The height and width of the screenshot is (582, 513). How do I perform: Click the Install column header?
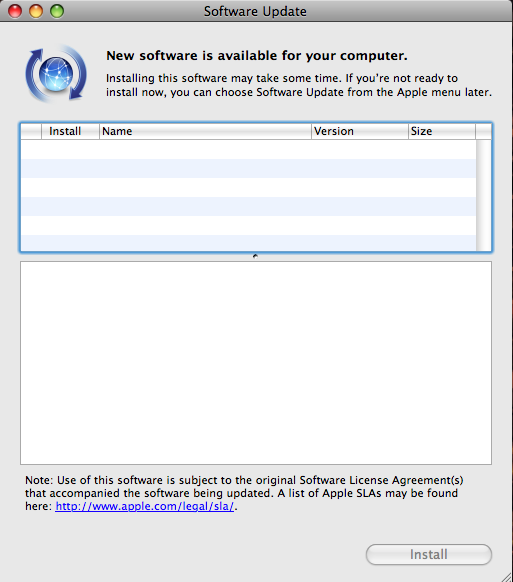(x=71, y=131)
